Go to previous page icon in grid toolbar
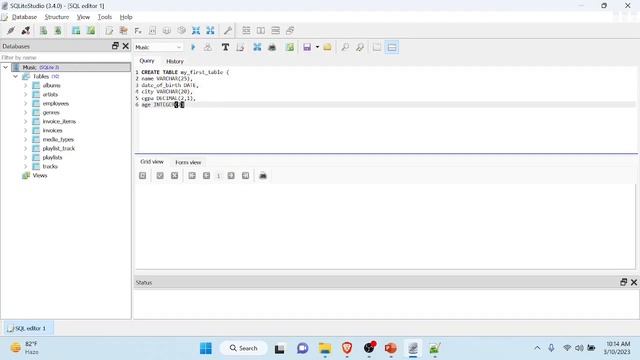The width and height of the screenshot is (640, 360). coord(207,176)
